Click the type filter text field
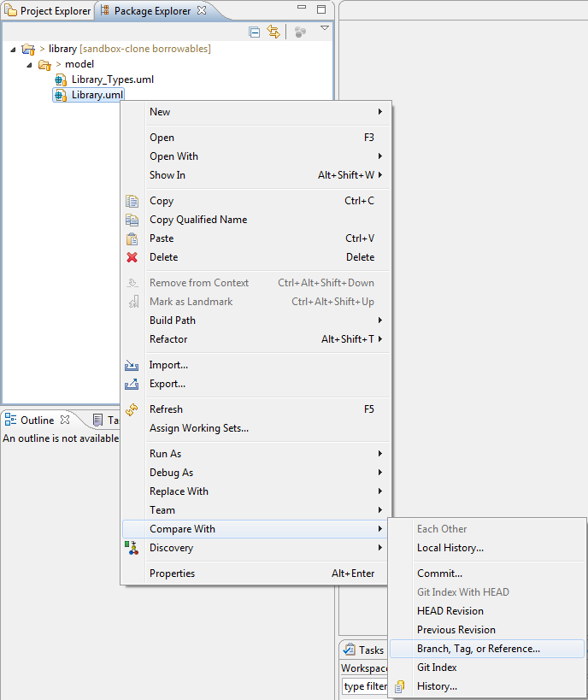Viewport: 588px width, 700px height. pyautogui.click(x=364, y=686)
